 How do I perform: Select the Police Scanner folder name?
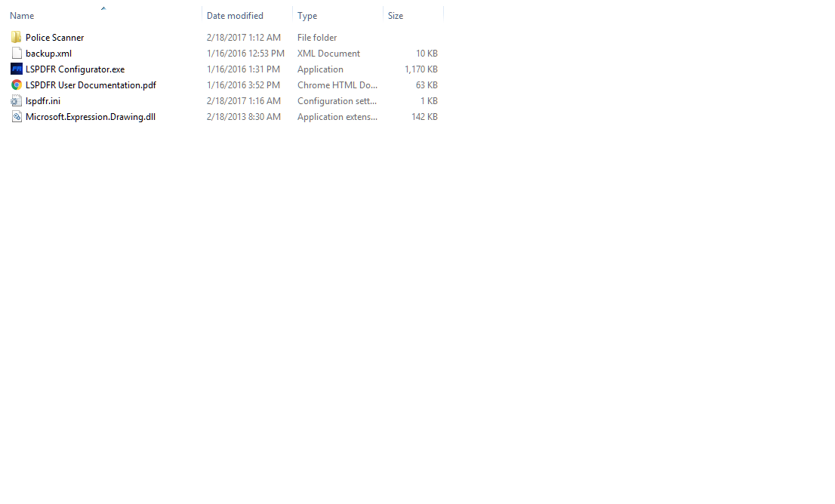(55, 37)
